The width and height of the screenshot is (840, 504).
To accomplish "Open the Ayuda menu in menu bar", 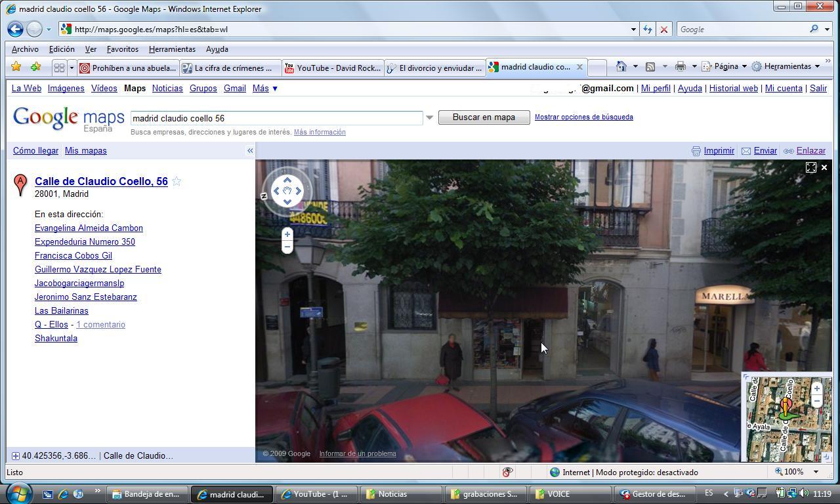I will pos(217,49).
